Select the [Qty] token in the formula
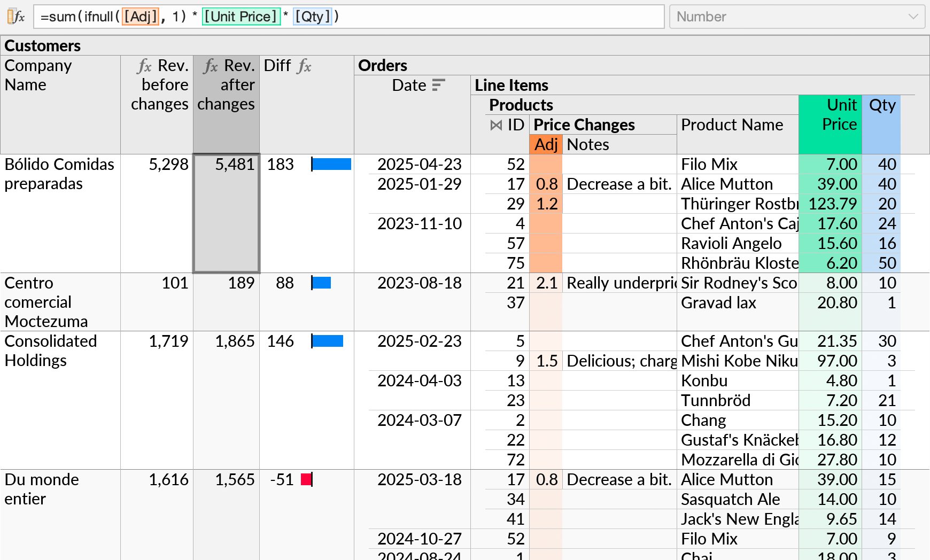The image size is (930, 560). 313,17
